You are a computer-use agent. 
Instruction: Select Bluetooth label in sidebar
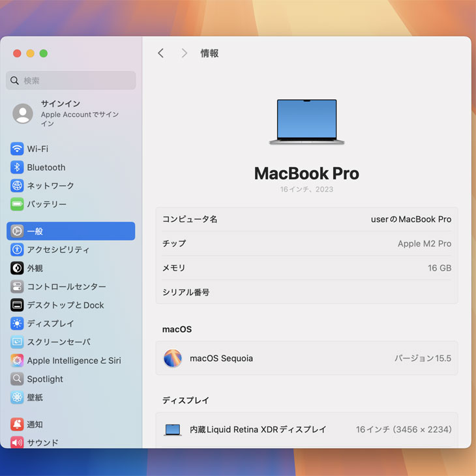46,168
